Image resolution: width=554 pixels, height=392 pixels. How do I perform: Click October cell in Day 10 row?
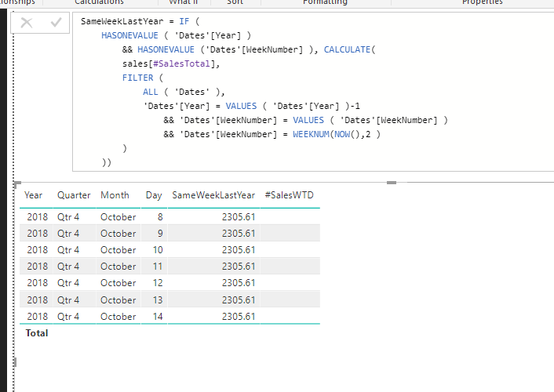118,250
